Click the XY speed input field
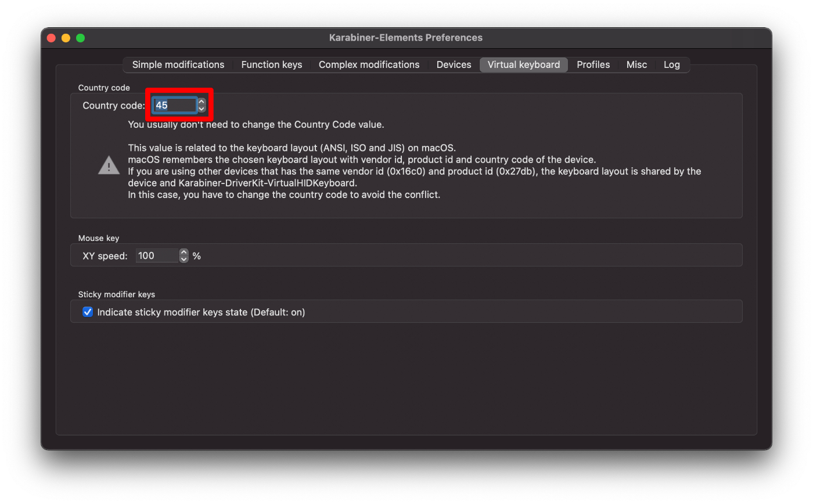The height and width of the screenshot is (504, 813). (157, 255)
